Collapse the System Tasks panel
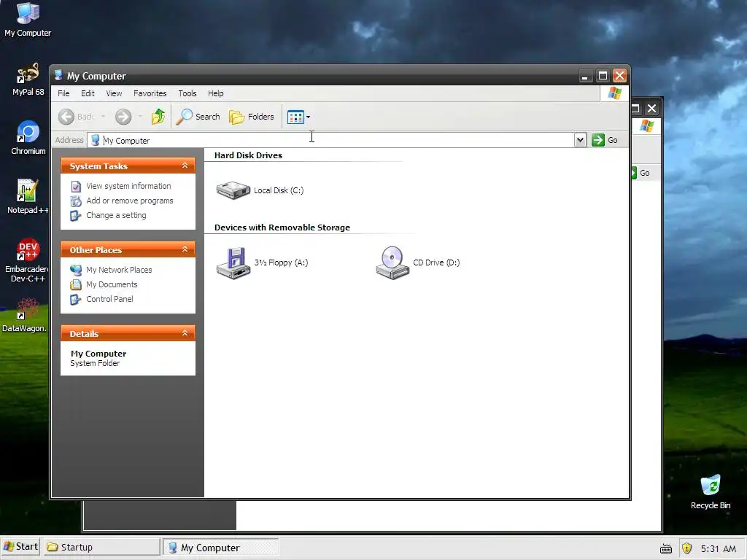Viewport: 747px width, 560px height. (x=185, y=166)
